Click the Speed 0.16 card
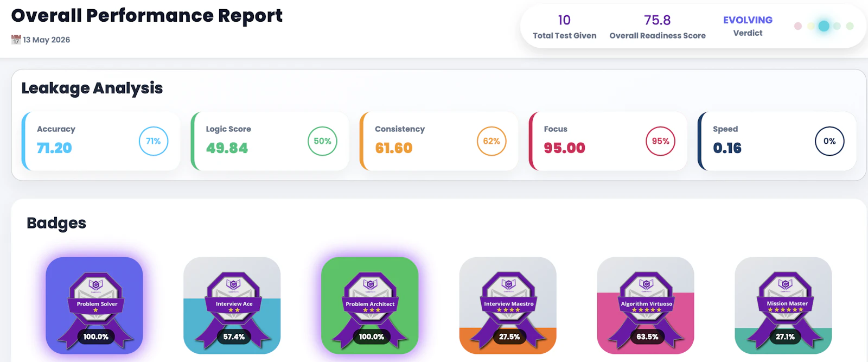 [x=777, y=141]
